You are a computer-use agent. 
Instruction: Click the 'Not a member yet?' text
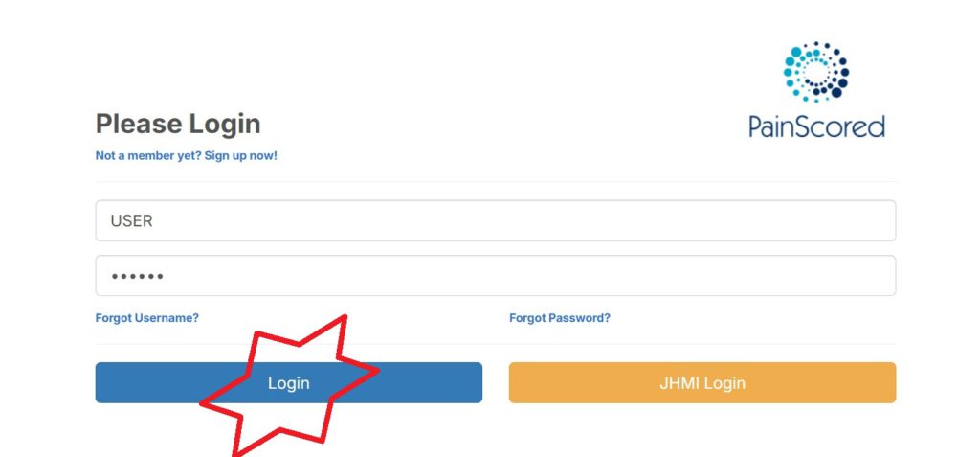coord(148,155)
